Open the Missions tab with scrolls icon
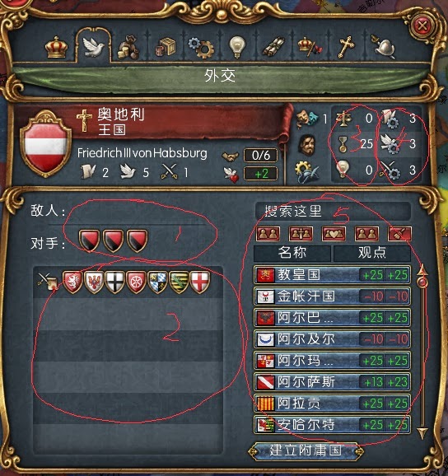448x476 pixels. tap(273, 47)
